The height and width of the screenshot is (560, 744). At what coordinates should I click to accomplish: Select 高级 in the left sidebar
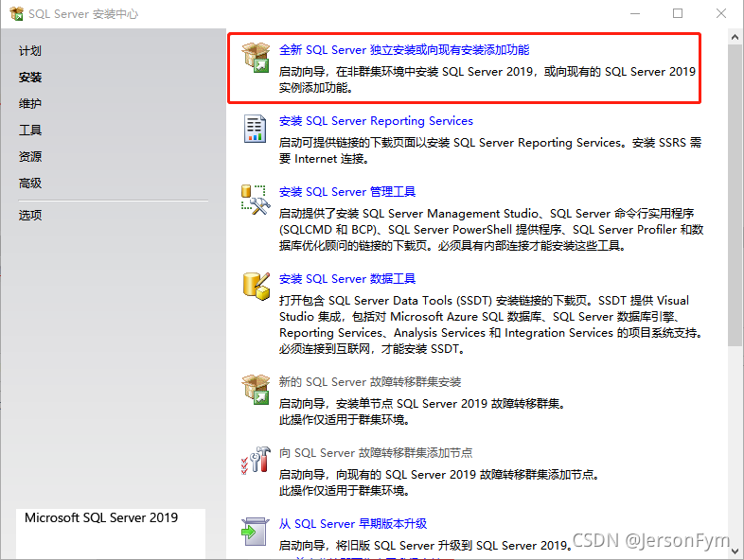[x=30, y=183]
